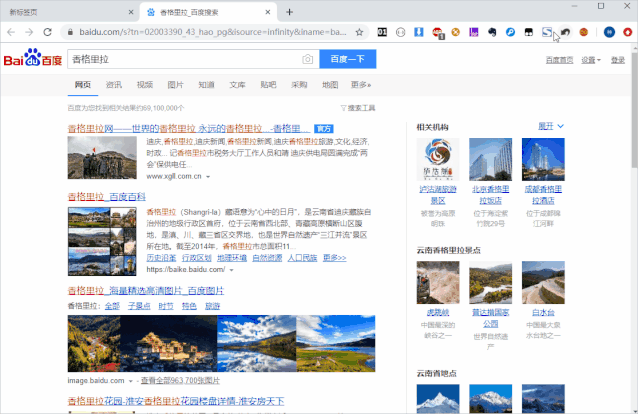Click the blue round profile avatar
Image resolution: width=638 pixels, height=414 pixels.
609,32
